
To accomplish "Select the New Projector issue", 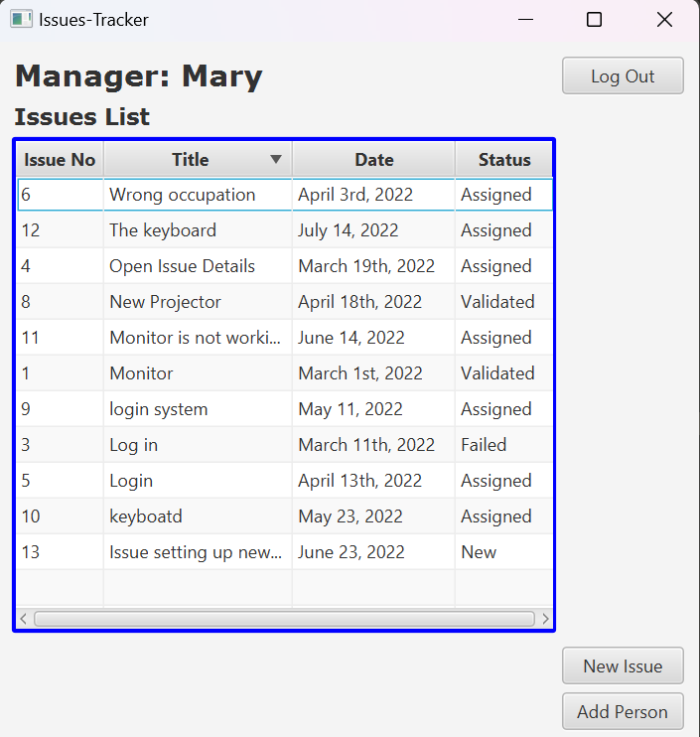I will point(165,302).
